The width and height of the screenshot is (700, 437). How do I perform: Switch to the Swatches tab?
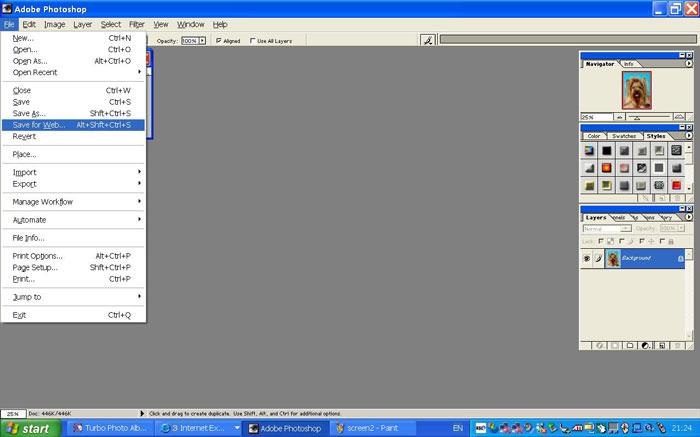click(624, 136)
